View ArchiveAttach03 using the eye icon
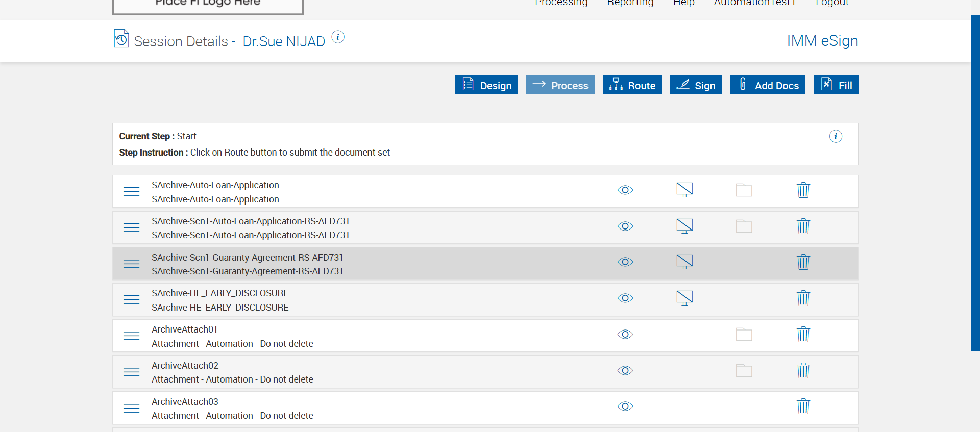This screenshot has width=980, height=432. coord(625,406)
